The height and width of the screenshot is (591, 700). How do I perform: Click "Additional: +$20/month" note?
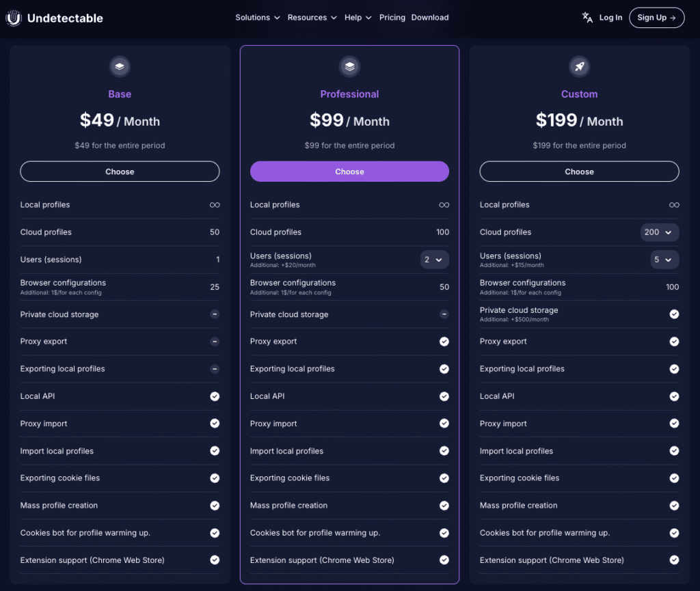pyautogui.click(x=282, y=265)
